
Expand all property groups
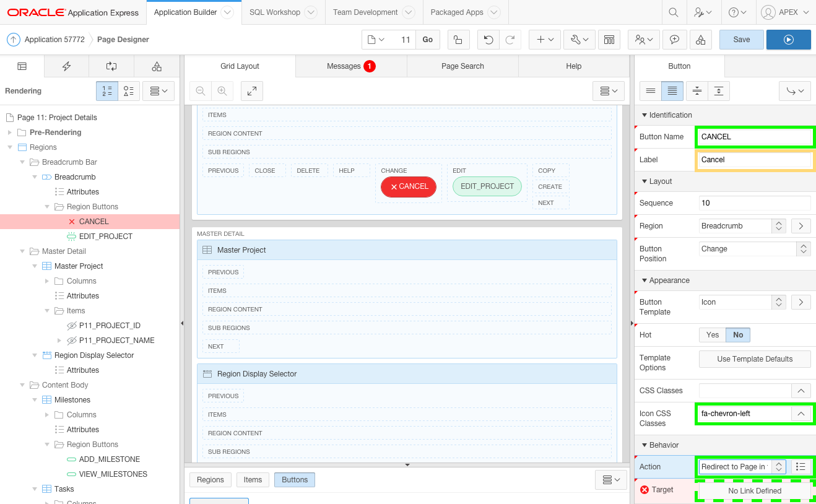(x=718, y=91)
